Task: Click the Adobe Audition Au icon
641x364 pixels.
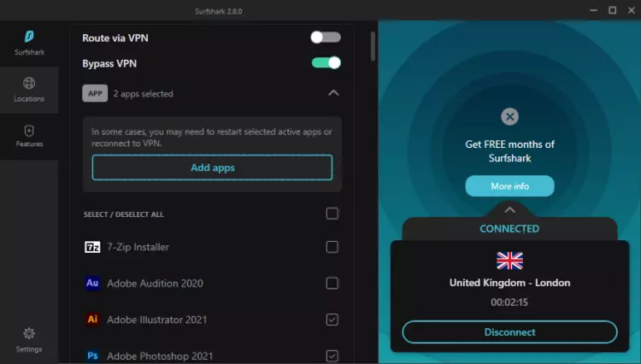Action: pos(92,283)
